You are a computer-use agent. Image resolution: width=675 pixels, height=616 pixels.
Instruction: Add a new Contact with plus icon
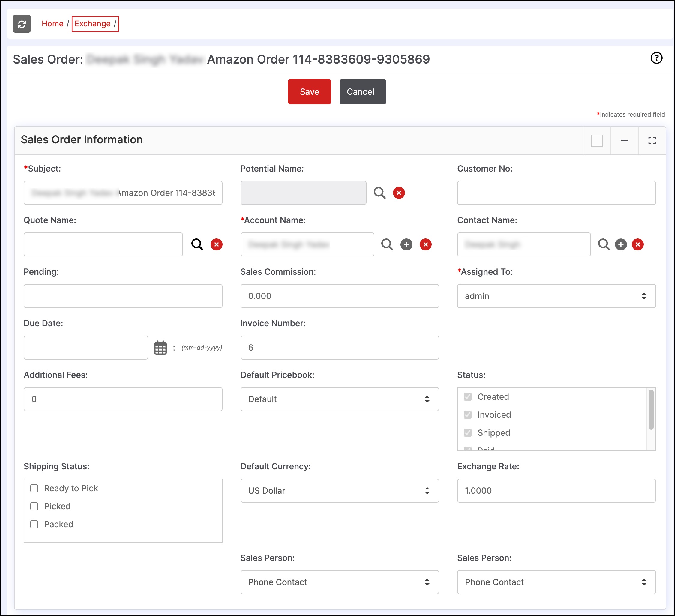pyautogui.click(x=621, y=244)
